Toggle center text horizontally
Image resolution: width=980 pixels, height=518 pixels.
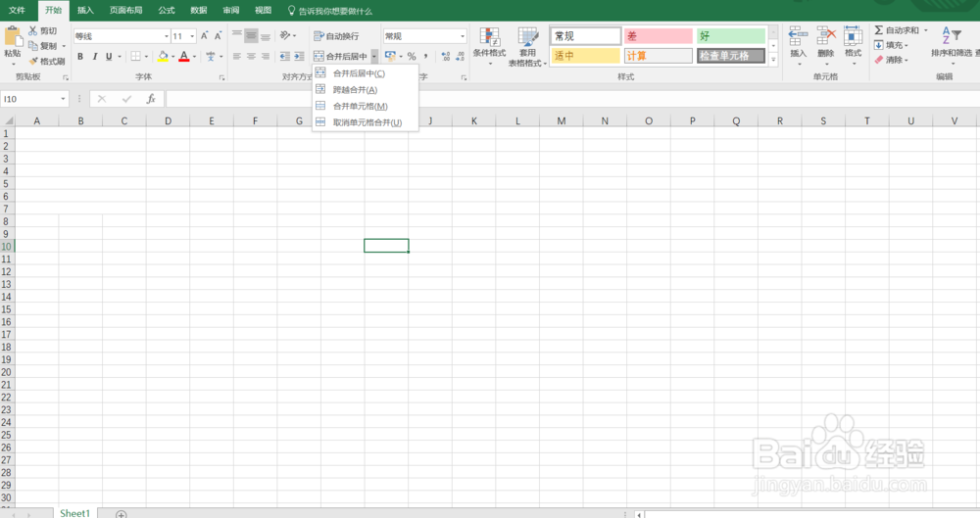click(251, 56)
